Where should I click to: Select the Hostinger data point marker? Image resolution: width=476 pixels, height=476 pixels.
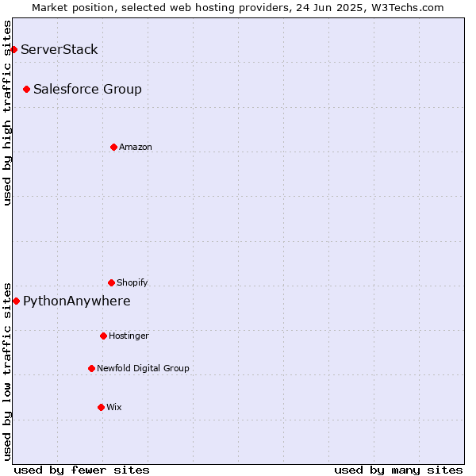click(x=103, y=336)
